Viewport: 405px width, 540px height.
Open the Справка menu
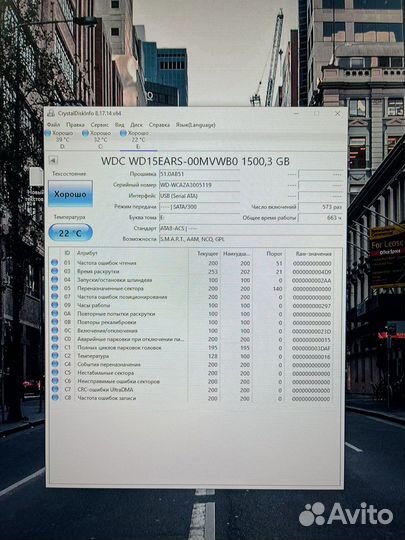(159, 125)
